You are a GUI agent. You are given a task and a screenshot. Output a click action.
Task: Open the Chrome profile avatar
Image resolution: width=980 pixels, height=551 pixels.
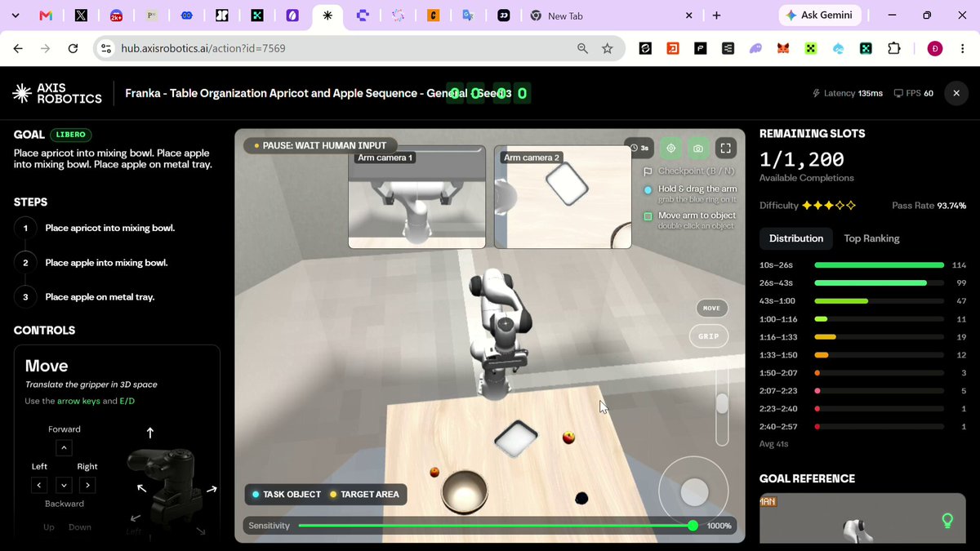[x=935, y=49]
